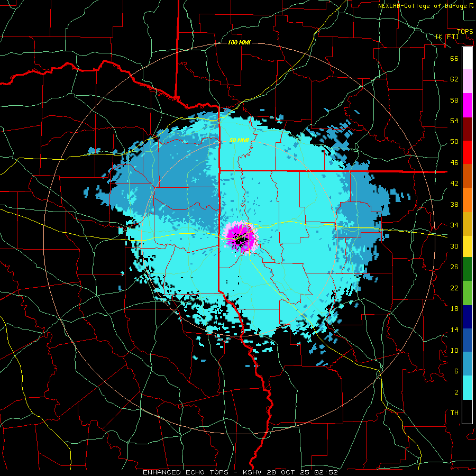Click the legend value '34'
This screenshot has height=476, width=476.
click(454, 225)
